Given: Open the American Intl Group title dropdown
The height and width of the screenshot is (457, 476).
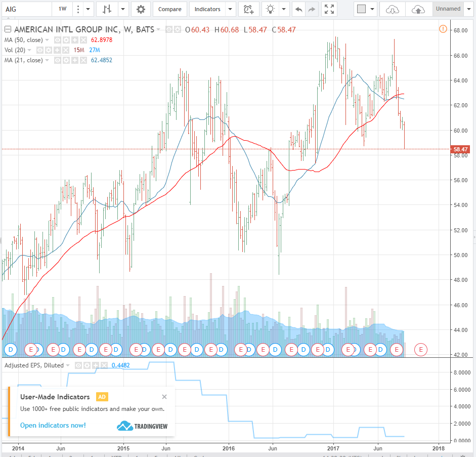Looking at the screenshot, I should tap(158, 29).
